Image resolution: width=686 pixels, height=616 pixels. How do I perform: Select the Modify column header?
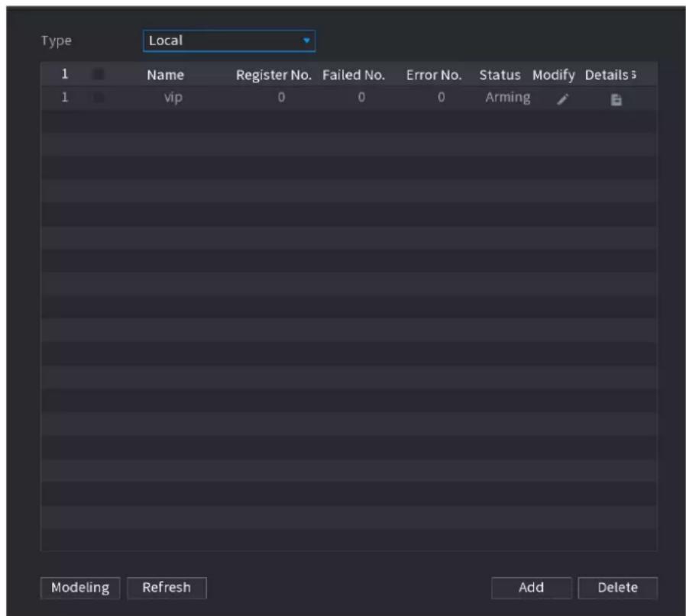[x=553, y=75]
